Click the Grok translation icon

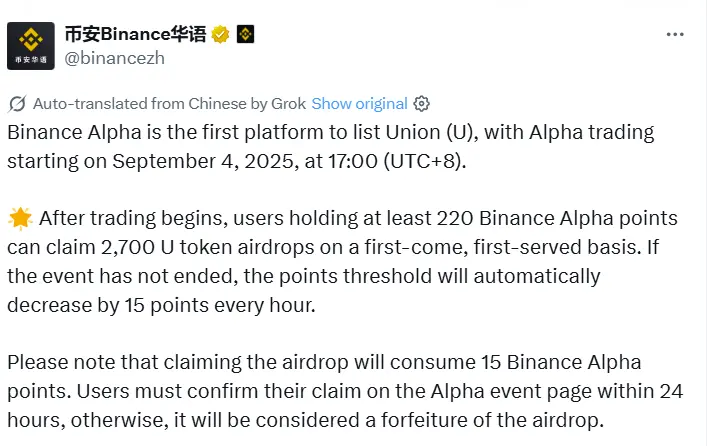point(17,104)
